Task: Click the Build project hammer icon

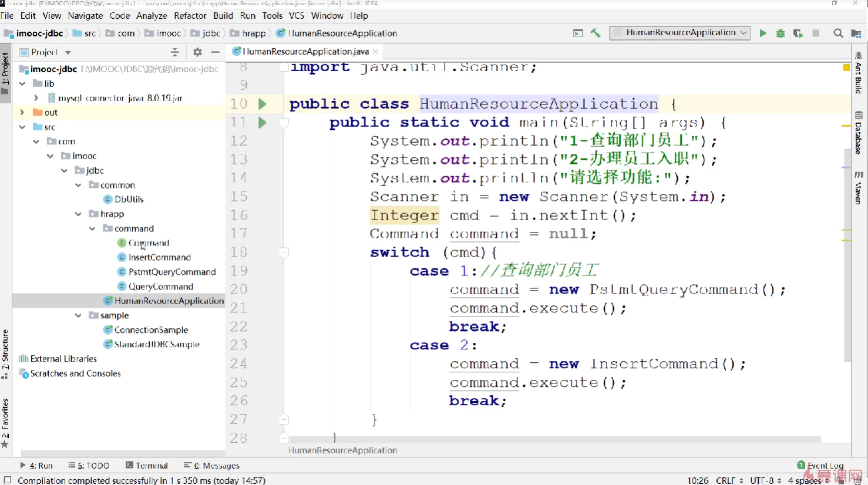Action: tap(596, 33)
